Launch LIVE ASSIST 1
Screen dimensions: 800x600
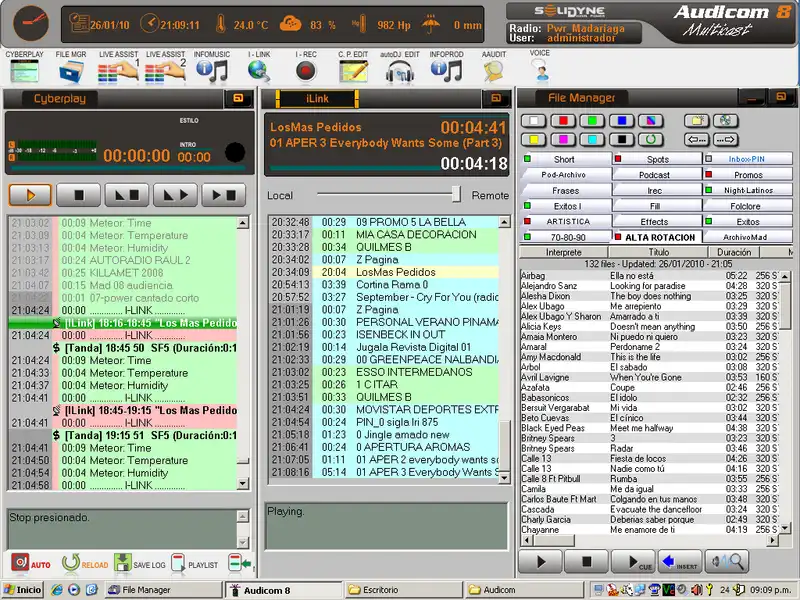tap(118, 71)
